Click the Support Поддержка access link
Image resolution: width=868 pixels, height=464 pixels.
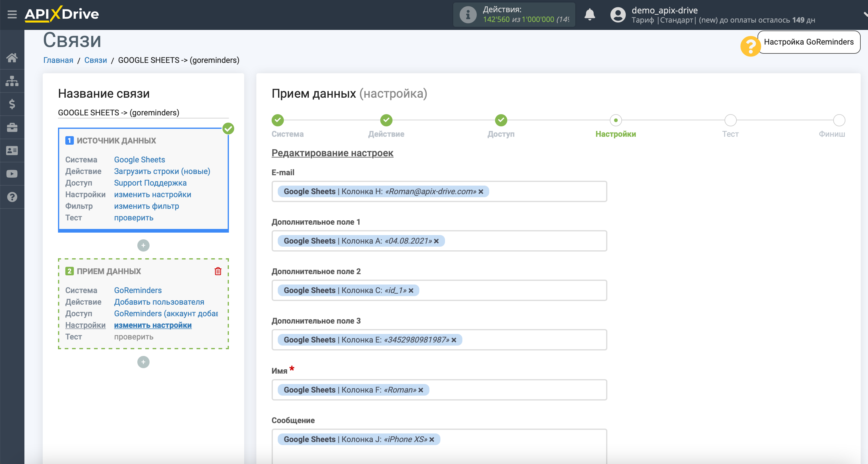150,183
